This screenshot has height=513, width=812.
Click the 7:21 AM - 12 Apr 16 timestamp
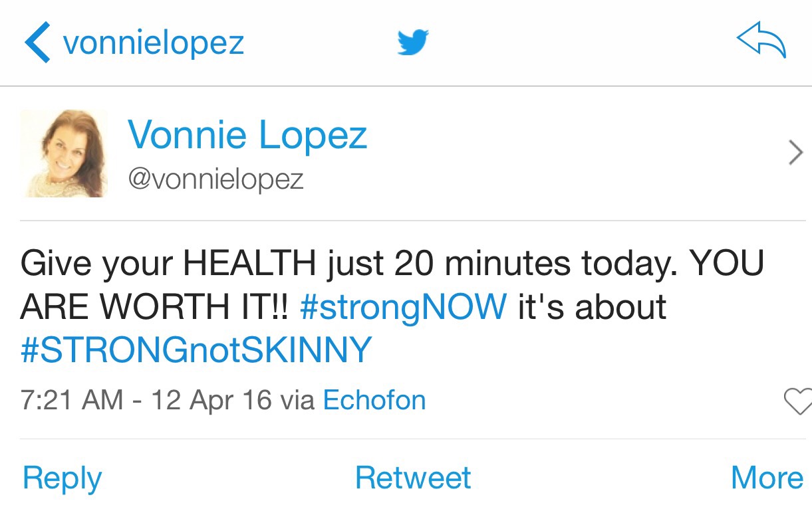(x=146, y=400)
